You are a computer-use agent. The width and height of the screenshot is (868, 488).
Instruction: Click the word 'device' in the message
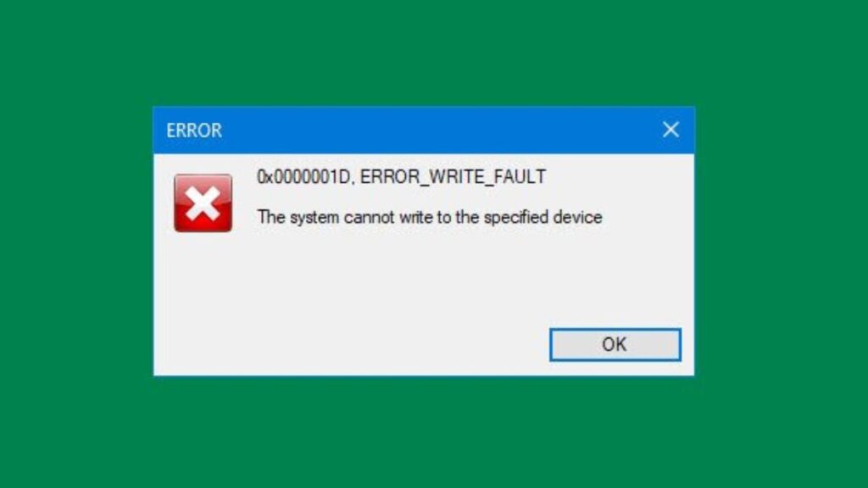point(578,217)
